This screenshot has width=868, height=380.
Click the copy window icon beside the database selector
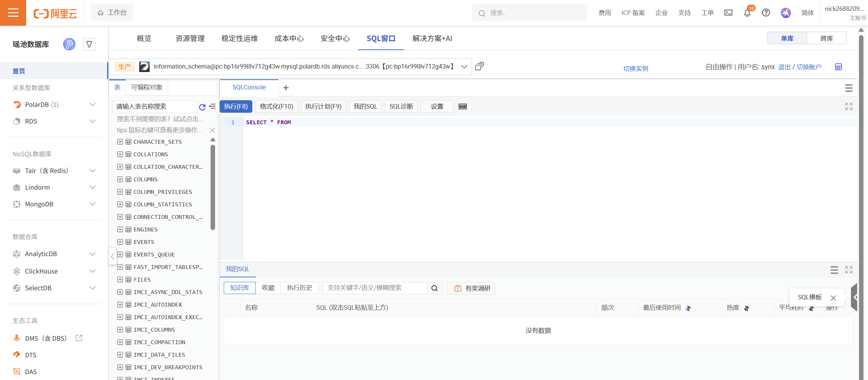click(x=479, y=66)
